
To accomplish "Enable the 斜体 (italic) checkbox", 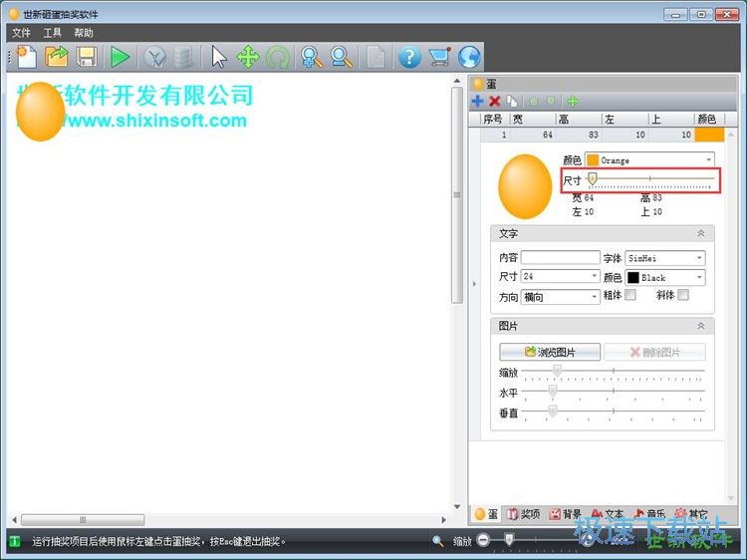I will 683,296.
